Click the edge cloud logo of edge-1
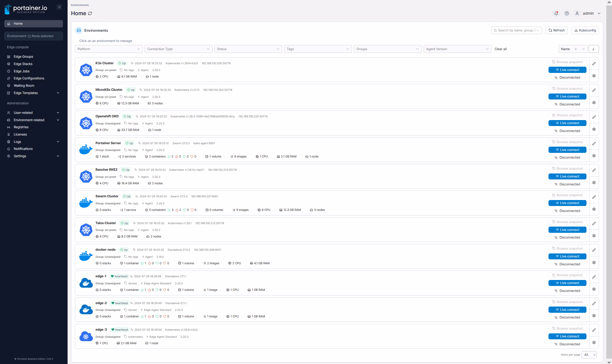Screen dimensions: 612x364 pos(86,283)
